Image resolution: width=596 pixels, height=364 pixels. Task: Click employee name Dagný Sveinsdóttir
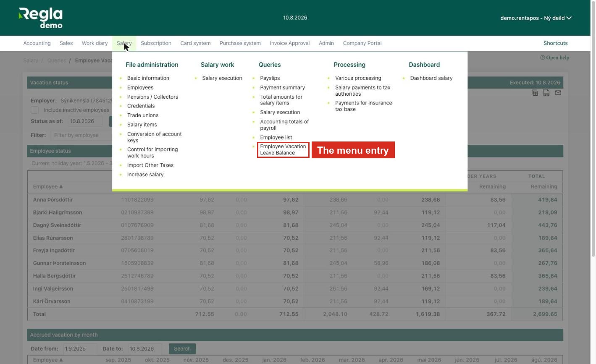[x=57, y=225]
